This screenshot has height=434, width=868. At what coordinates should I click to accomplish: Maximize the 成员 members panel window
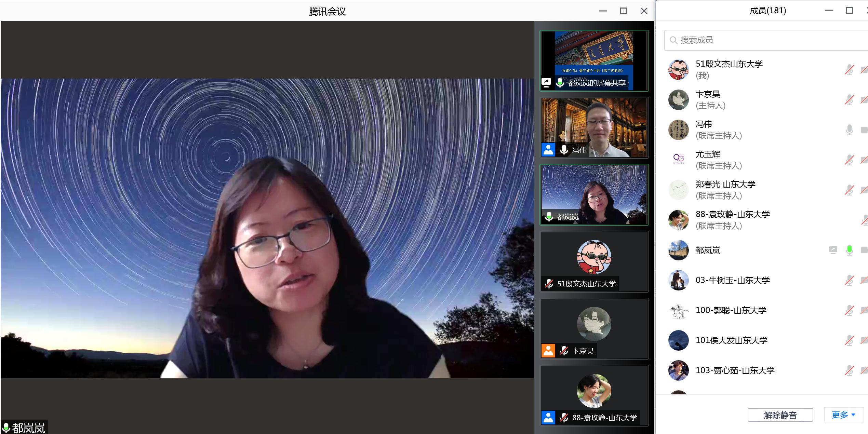(x=850, y=11)
